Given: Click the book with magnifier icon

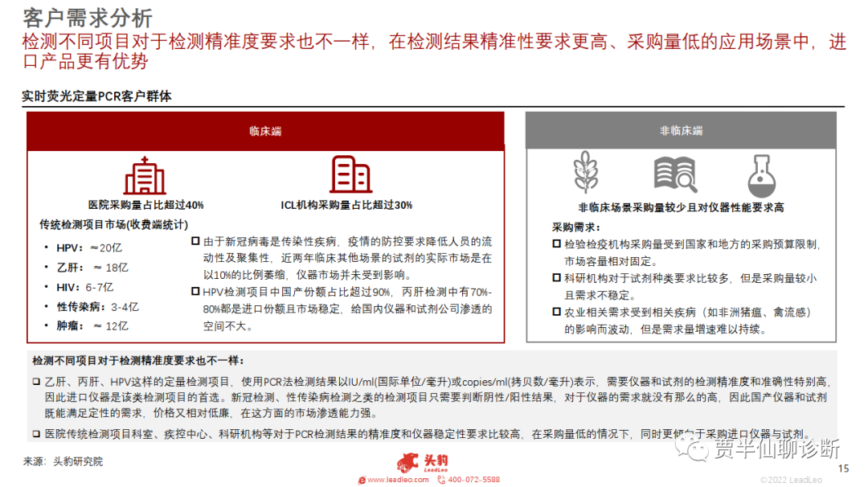Looking at the screenshot, I should coord(674,174).
